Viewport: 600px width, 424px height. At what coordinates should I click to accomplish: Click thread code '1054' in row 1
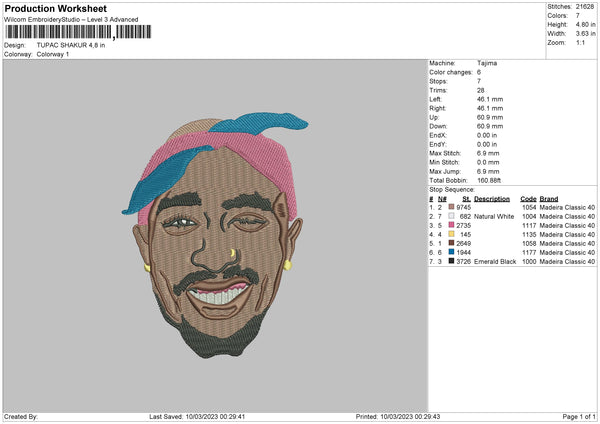[529, 207]
